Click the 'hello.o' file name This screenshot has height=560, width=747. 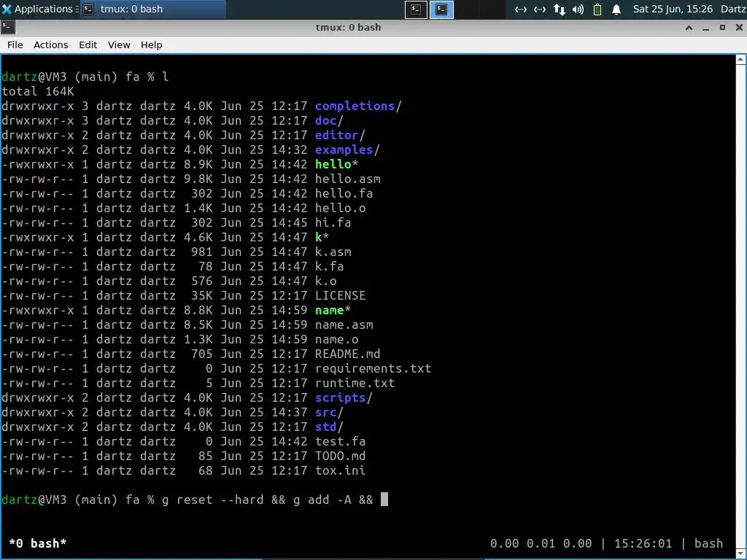pos(340,208)
